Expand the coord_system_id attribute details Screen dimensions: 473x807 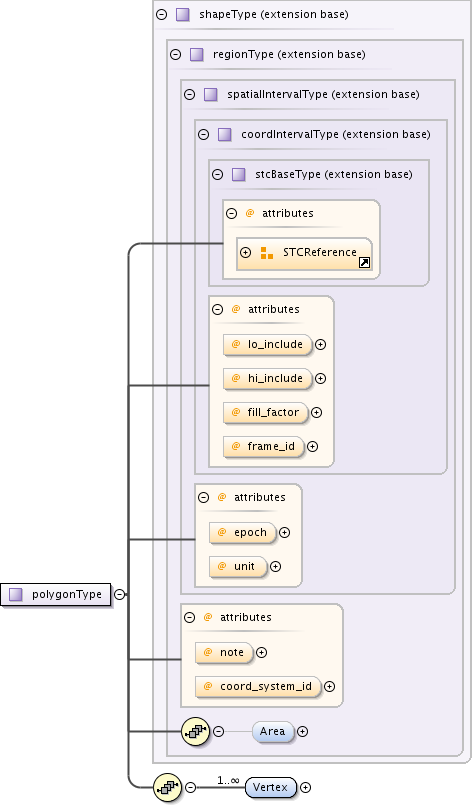tap(329, 686)
